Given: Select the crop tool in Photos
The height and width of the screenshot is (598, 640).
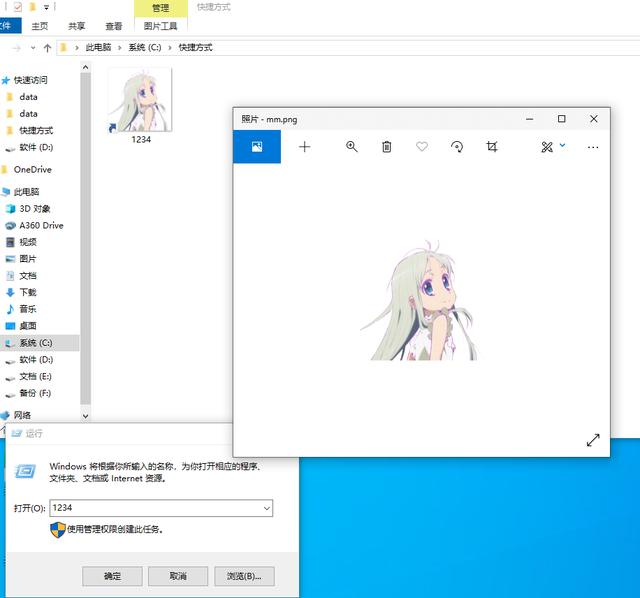Looking at the screenshot, I should [x=492, y=147].
